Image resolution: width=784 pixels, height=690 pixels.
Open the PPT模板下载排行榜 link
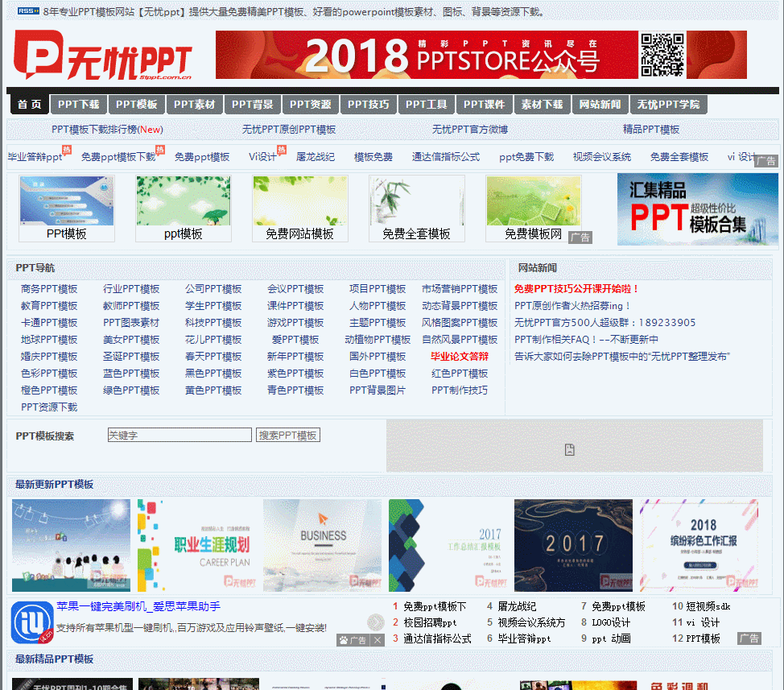[x=107, y=130]
